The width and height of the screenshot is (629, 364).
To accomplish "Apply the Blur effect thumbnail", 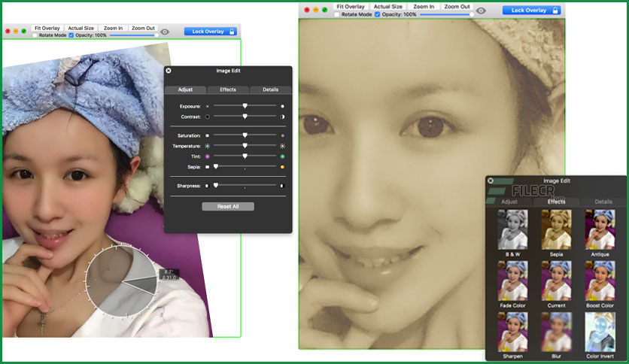I will click(556, 332).
